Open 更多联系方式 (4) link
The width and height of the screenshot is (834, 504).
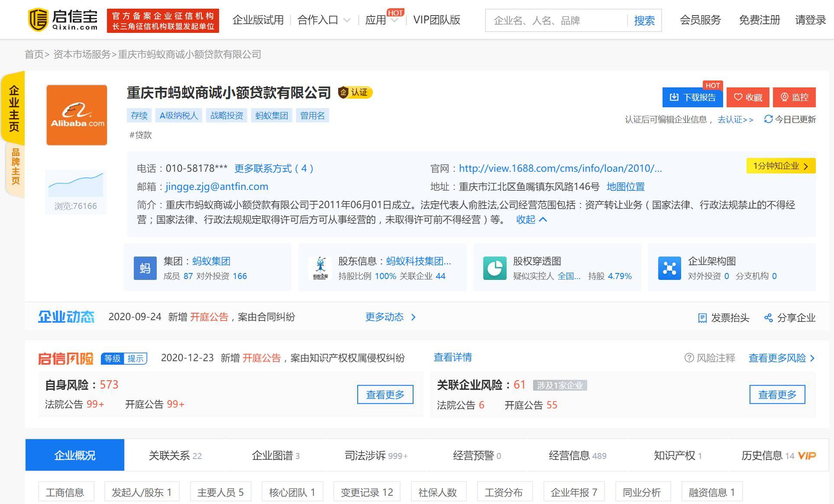pos(274,168)
